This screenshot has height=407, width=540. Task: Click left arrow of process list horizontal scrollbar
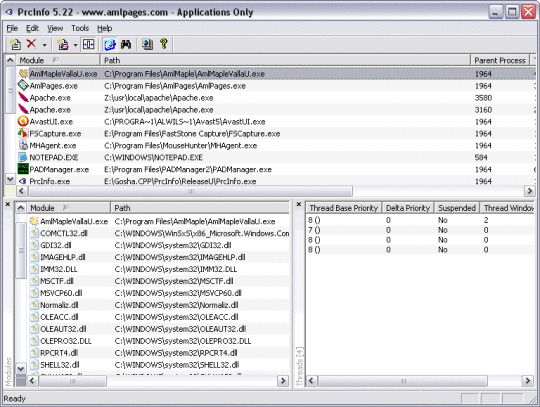click(x=22, y=191)
